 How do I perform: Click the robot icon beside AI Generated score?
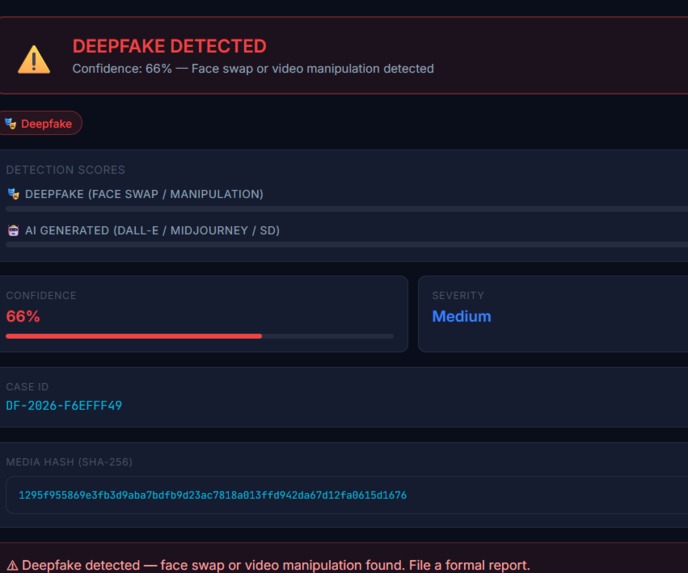(x=14, y=230)
